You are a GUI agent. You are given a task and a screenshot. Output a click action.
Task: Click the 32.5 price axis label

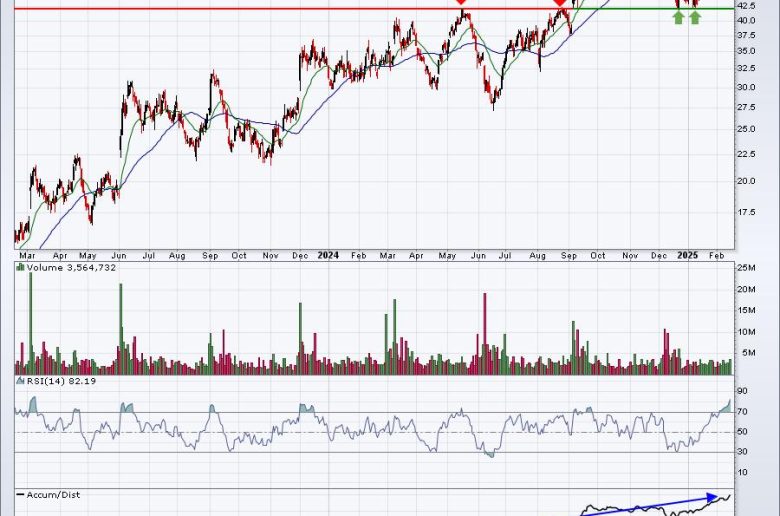747,68
